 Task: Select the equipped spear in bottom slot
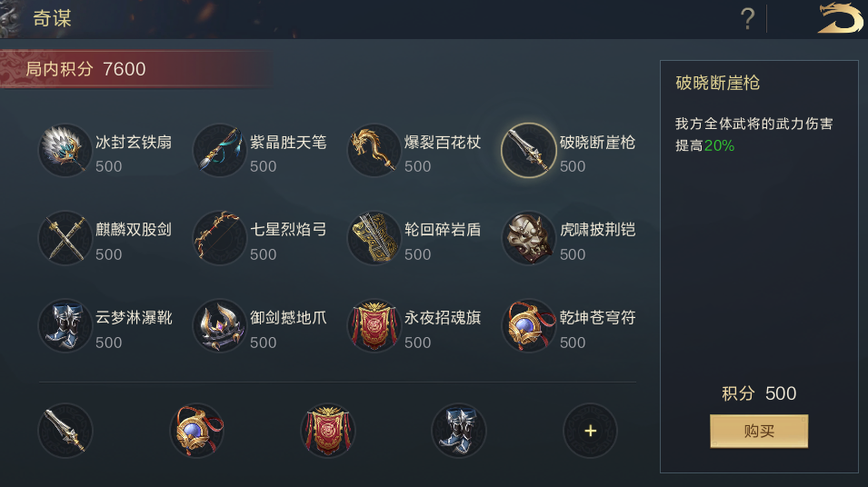tap(65, 431)
